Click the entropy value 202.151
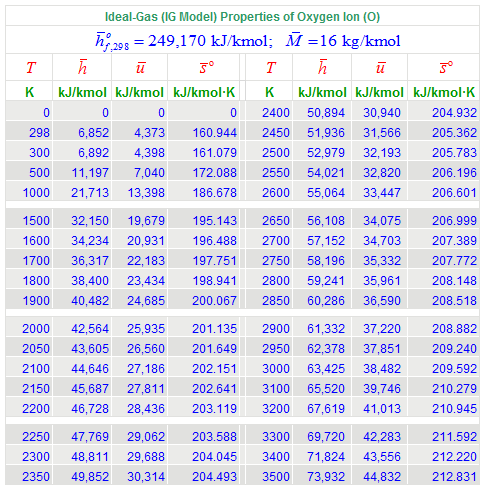This screenshot has height=490, width=485. 215,369
